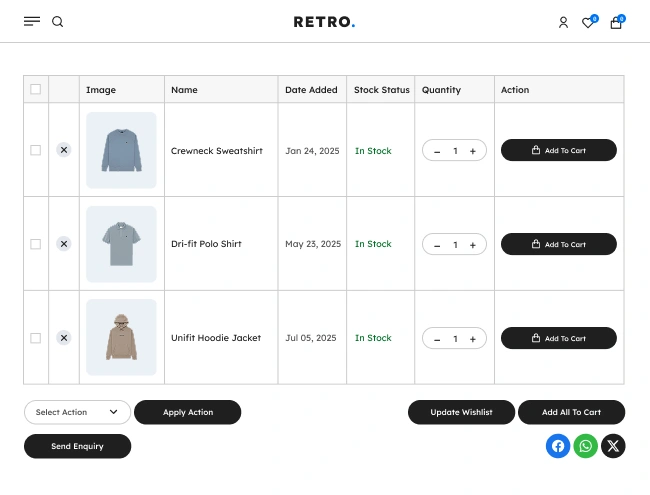
Task: Click the Jan 24, 2025 date cell
Action: point(312,151)
